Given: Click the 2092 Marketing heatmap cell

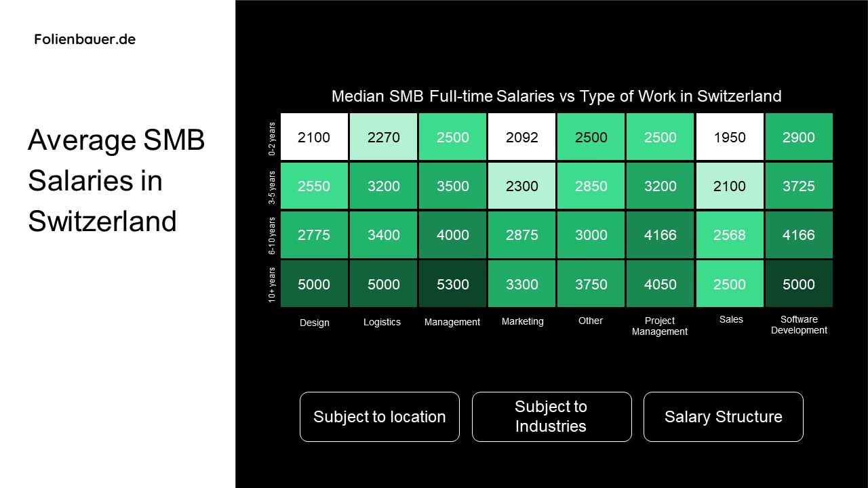Looking at the screenshot, I should pyautogui.click(x=522, y=137).
